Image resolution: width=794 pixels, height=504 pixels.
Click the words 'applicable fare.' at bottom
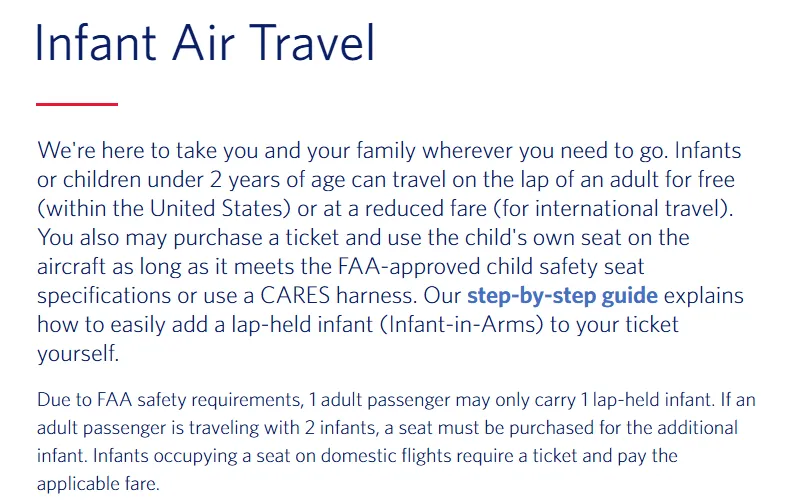(x=98, y=484)
